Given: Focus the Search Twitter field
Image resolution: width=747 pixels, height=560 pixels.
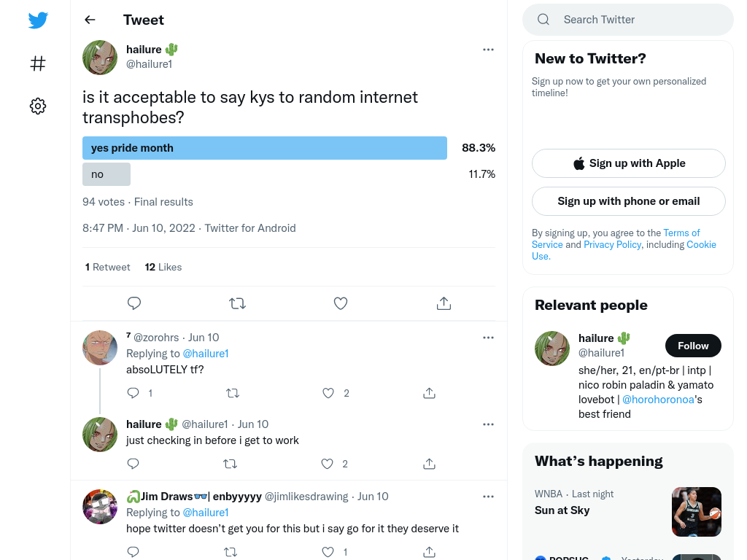Looking at the screenshot, I should (628, 20).
